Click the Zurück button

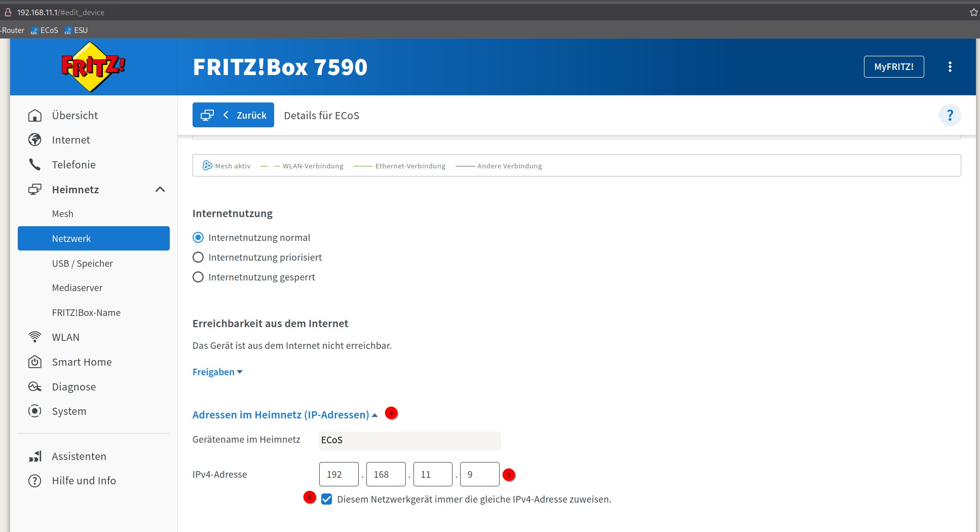point(233,115)
